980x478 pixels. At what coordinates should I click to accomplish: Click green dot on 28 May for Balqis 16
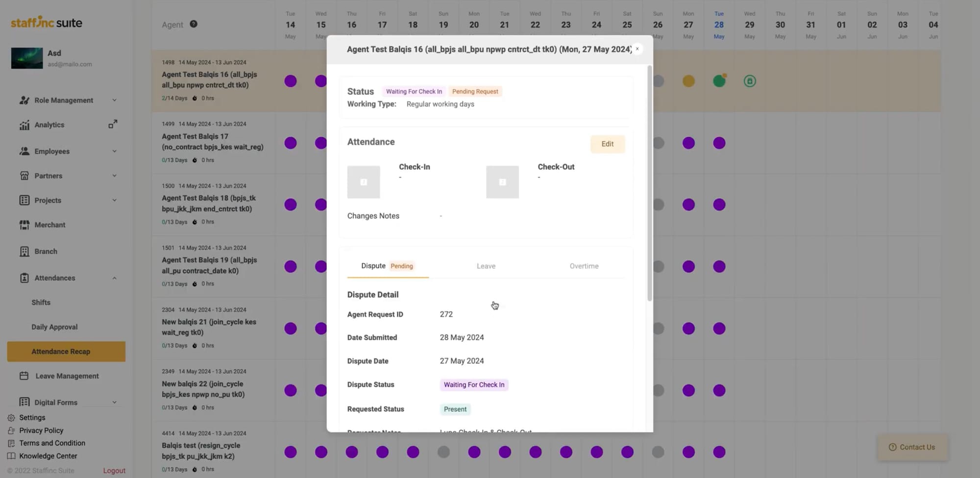pos(719,81)
